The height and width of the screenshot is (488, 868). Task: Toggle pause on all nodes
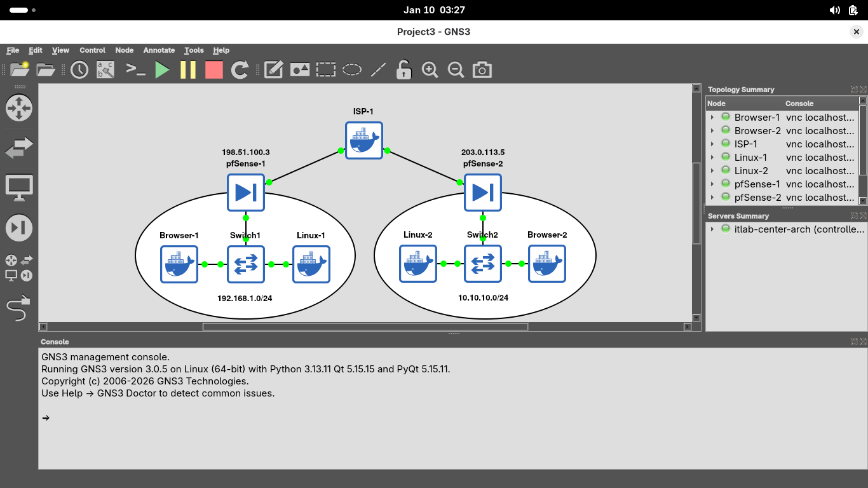tap(188, 70)
